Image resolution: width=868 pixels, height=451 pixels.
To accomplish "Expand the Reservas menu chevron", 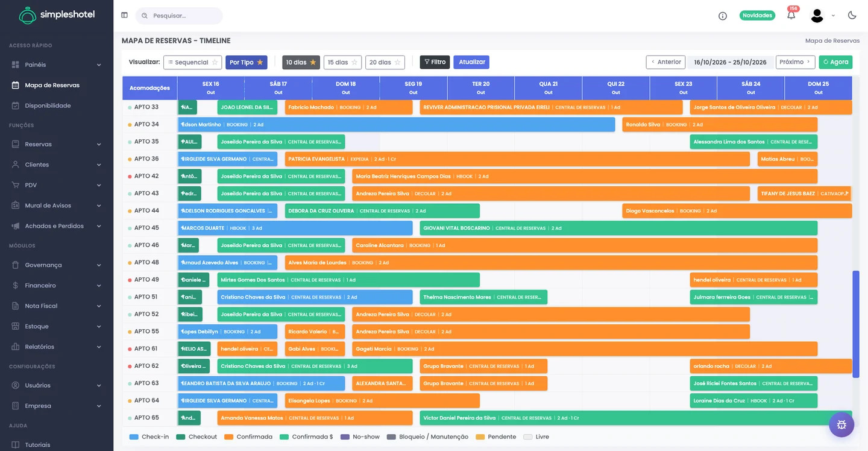I will pyautogui.click(x=99, y=144).
